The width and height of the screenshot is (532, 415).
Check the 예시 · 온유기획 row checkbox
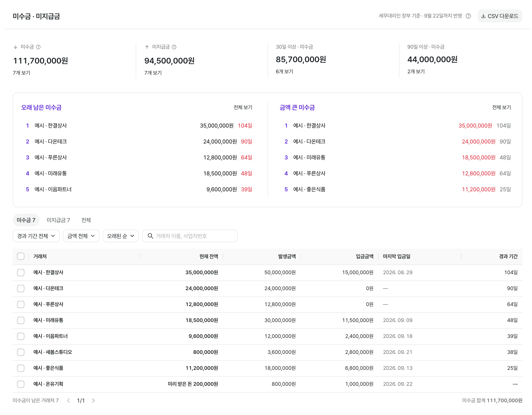[21, 384]
